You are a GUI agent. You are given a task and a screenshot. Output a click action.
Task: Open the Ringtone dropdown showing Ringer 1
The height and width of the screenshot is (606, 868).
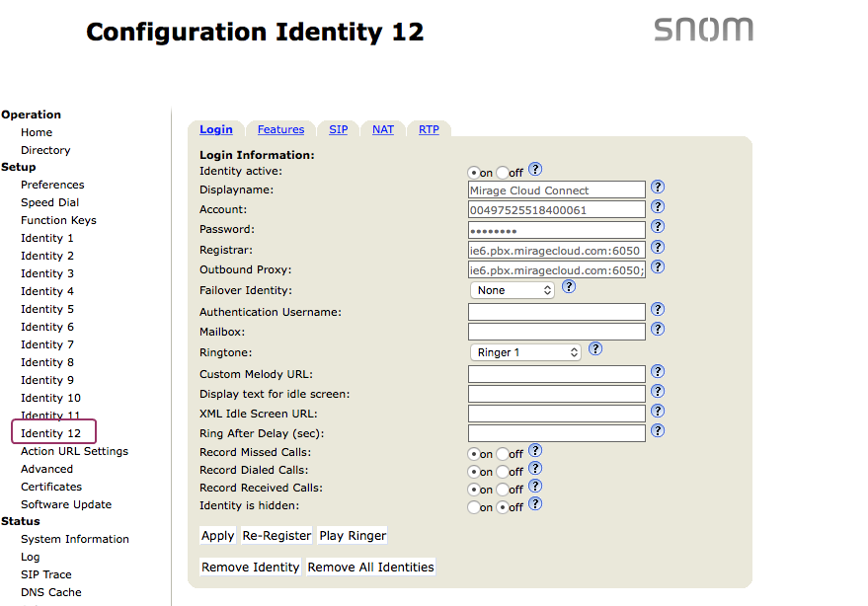pyautogui.click(x=525, y=352)
